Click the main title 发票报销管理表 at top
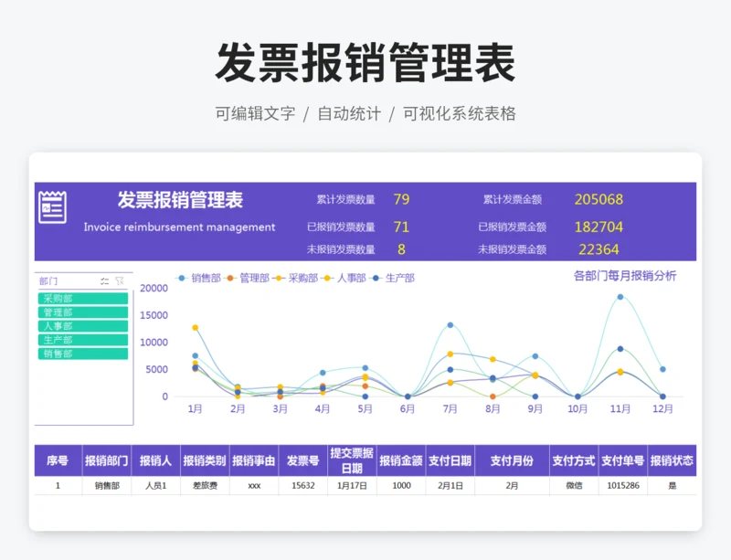731x560 pixels. [x=365, y=62]
